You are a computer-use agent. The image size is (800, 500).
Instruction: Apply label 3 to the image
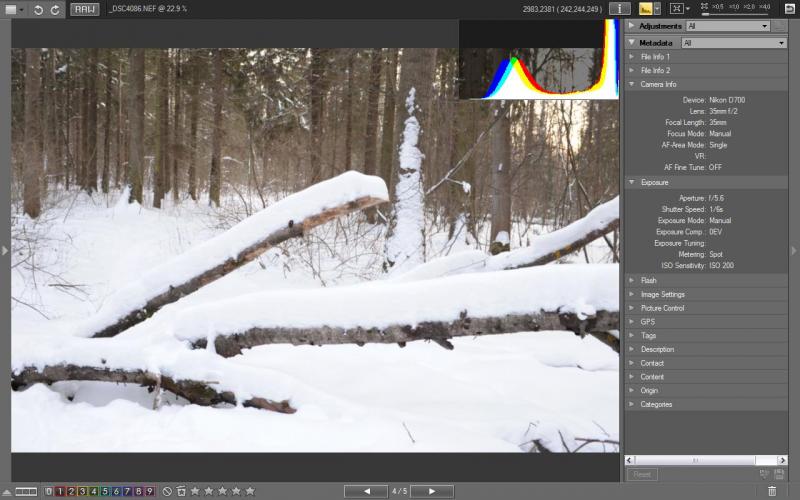point(82,491)
